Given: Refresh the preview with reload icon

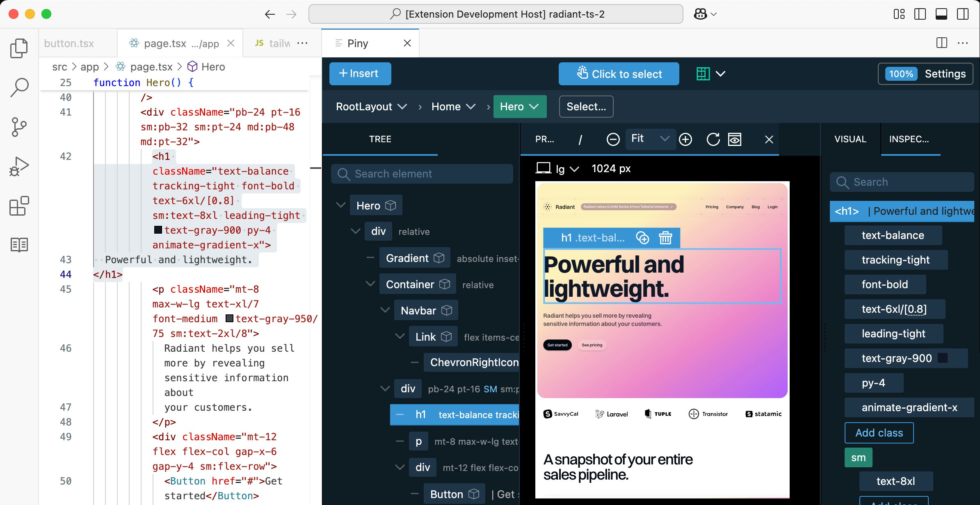Looking at the screenshot, I should pos(713,139).
